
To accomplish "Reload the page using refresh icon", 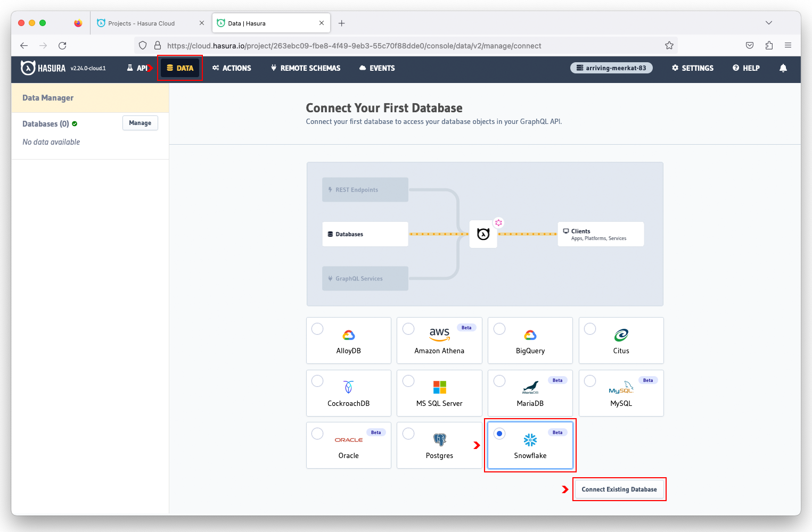I will click(x=62, y=46).
